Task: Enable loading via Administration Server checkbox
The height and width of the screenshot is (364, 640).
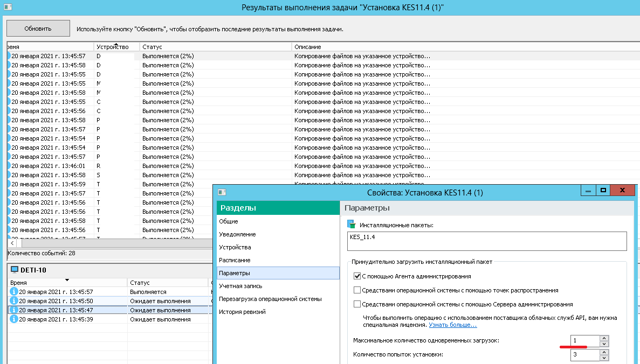Action: click(x=357, y=304)
